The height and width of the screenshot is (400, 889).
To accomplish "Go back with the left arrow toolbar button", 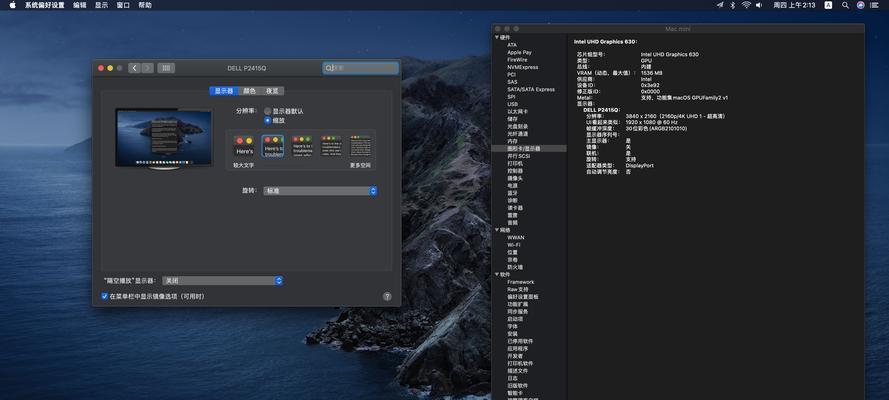I will tap(134, 68).
